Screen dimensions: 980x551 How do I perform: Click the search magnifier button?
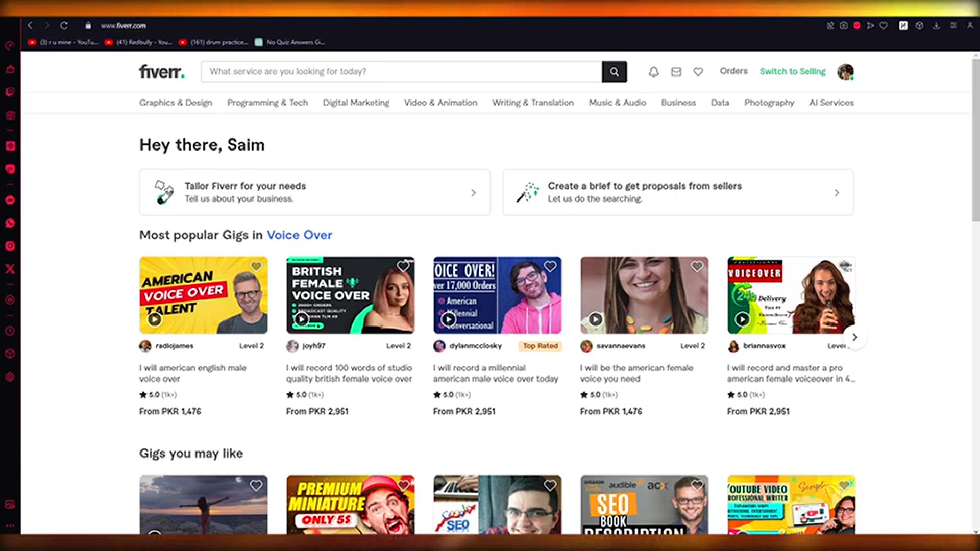[614, 72]
